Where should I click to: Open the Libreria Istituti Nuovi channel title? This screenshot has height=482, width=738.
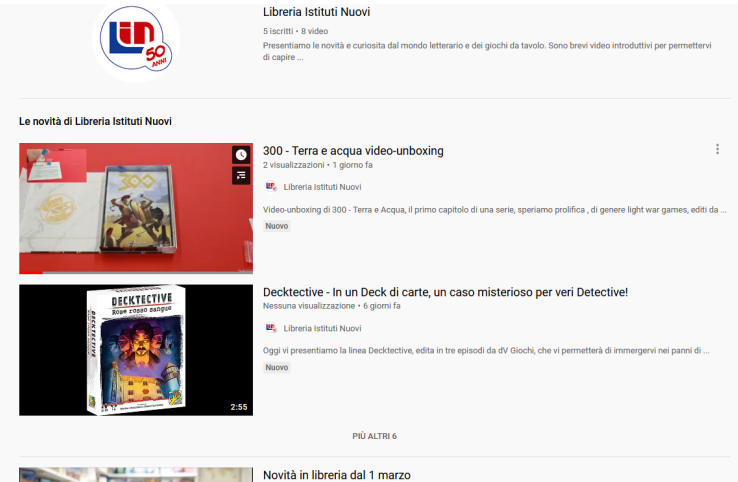tap(316, 12)
